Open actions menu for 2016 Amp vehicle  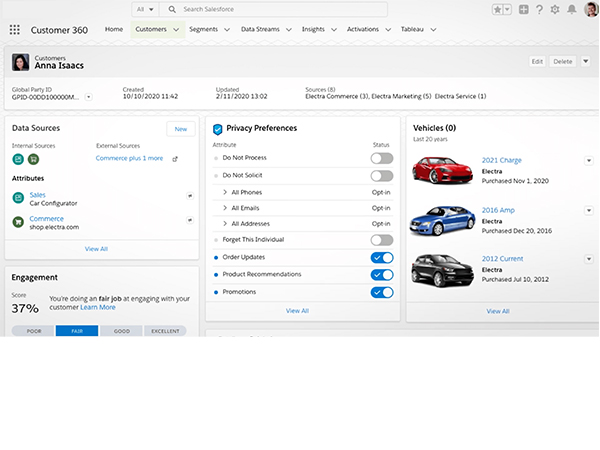(589, 210)
